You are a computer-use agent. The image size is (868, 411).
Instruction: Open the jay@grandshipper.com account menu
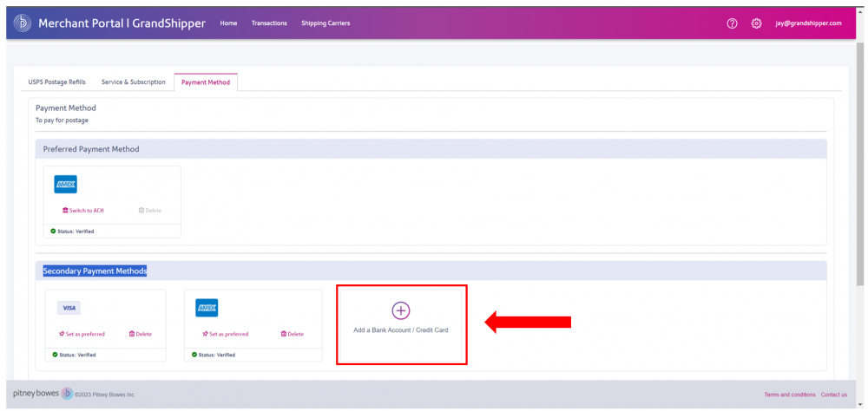pos(808,23)
